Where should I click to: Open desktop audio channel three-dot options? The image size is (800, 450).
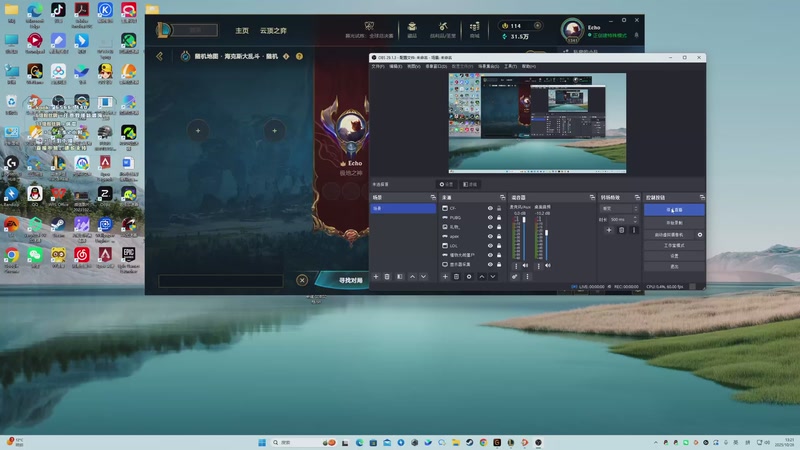[538, 266]
